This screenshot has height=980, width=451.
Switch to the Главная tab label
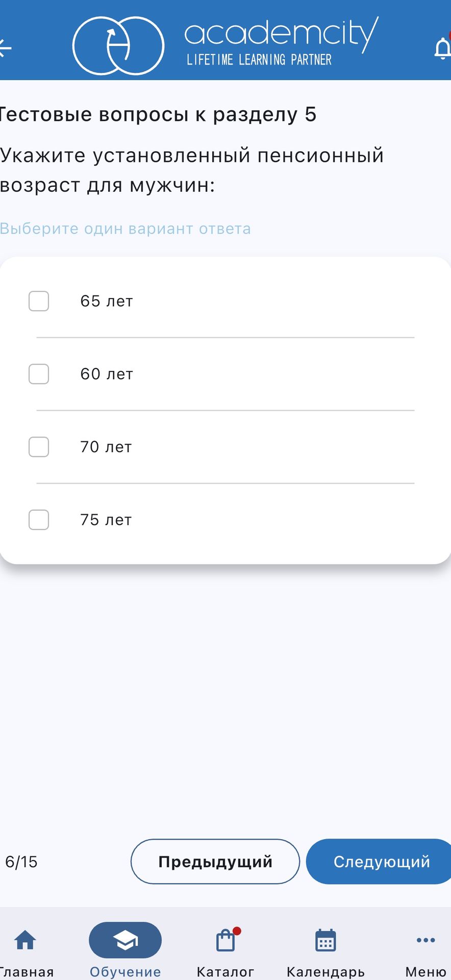click(x=27, y=972)
